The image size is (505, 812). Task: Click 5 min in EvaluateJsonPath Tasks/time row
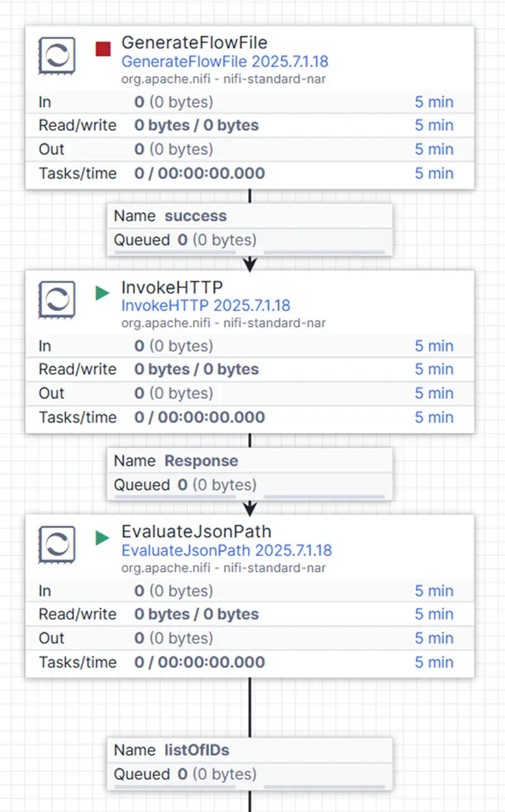(434, 662)
